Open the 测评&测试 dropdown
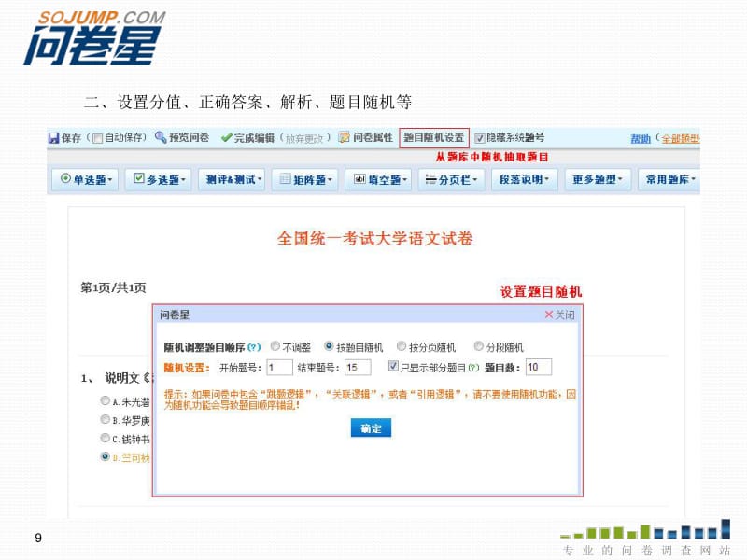The height and width of the screenshot is (560, 747). click(232, 179)
